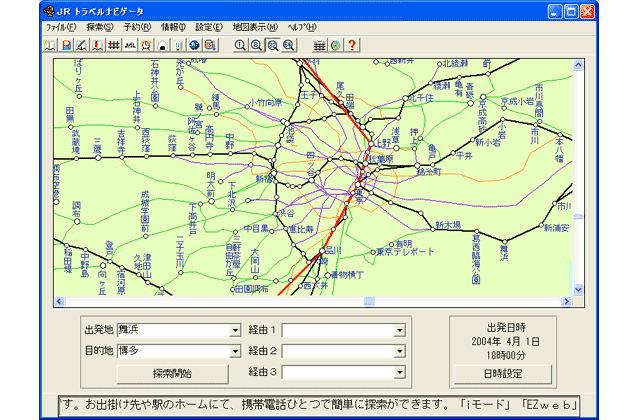Screen dimensions: 638x420
Task: Click the 錦糸町 station on the map
Action: click(x=417, y=166)
